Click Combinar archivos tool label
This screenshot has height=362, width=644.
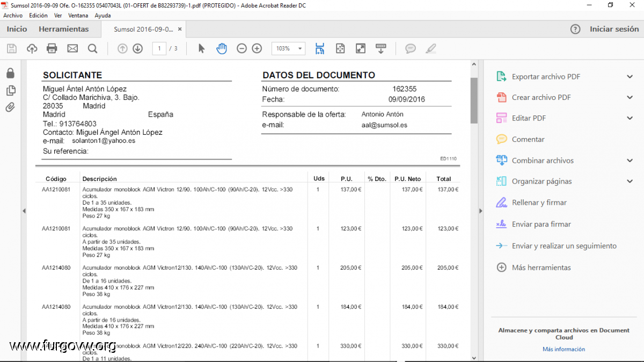pyautogui.click(x=543, y=161)
